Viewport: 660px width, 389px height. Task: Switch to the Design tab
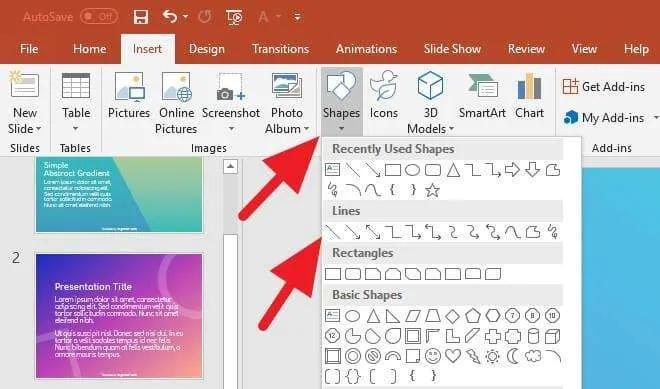[x=207, y=49]
